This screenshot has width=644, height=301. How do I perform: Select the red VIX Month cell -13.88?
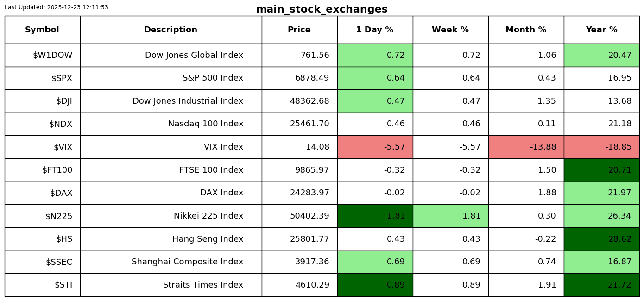[x=526, y=147]
